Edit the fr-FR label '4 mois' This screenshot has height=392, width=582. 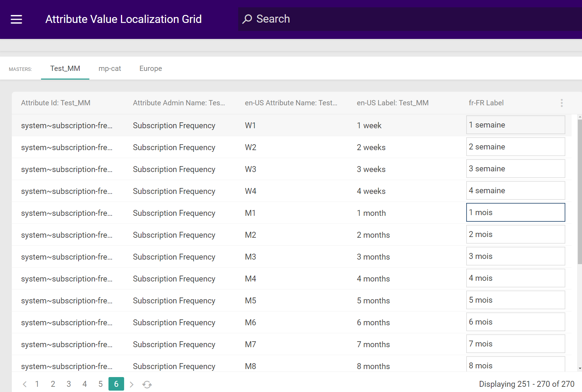516,278
